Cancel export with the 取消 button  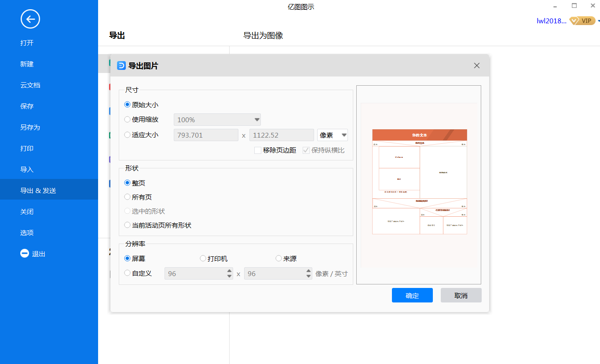tap(461, 295)
